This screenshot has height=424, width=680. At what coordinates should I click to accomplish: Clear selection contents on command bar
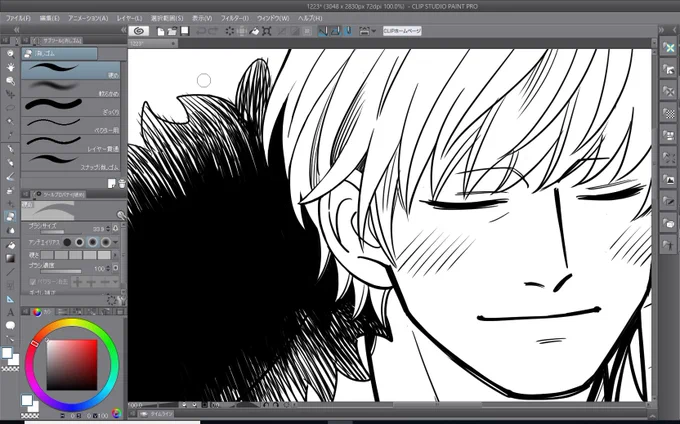click(230, 31)
